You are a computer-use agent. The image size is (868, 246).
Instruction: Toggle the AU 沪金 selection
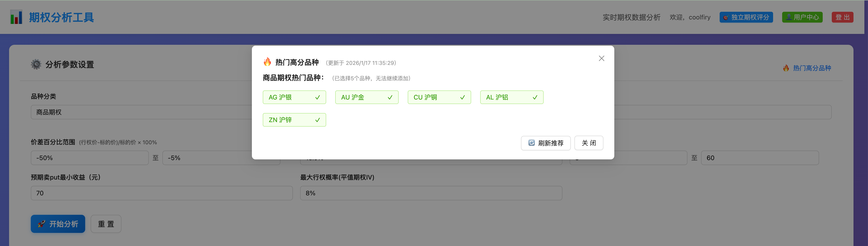pos(366,97)
